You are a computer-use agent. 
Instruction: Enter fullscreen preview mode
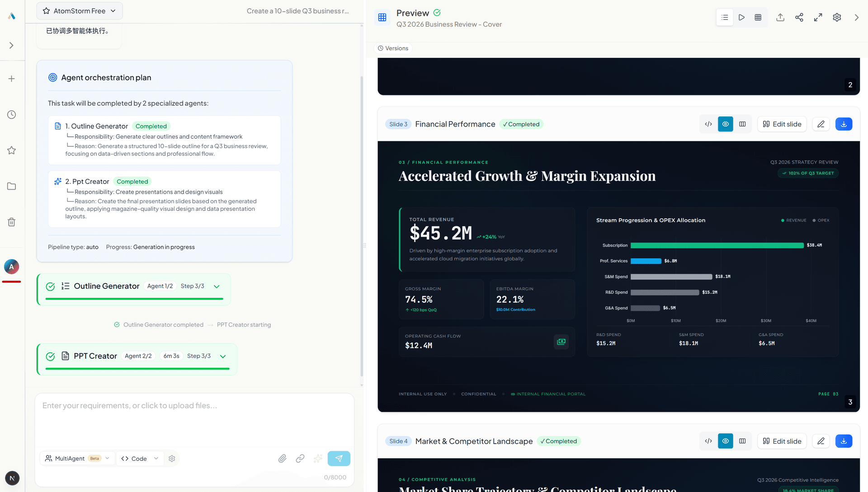(818, 17)
